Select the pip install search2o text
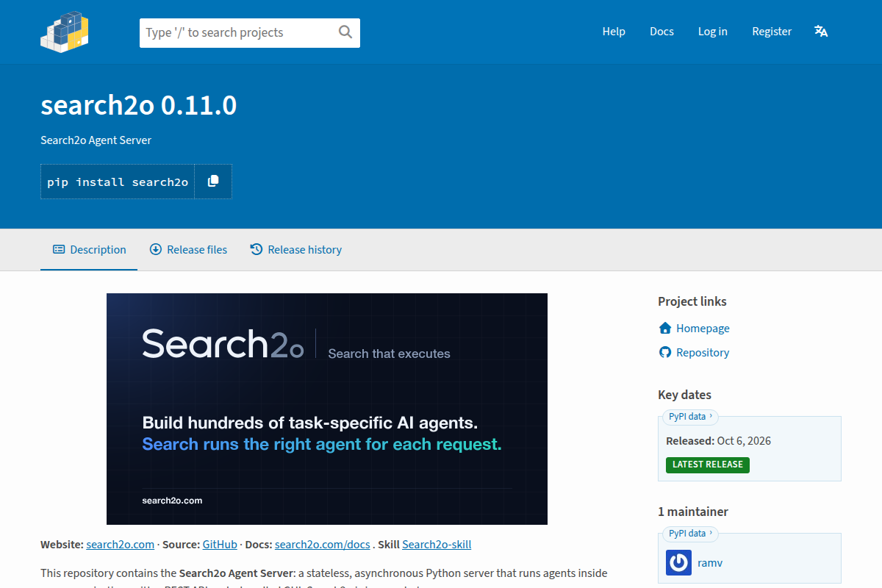The width and height of the screenshot is (882, 588). pyautogui.click(x=118, y=182)
